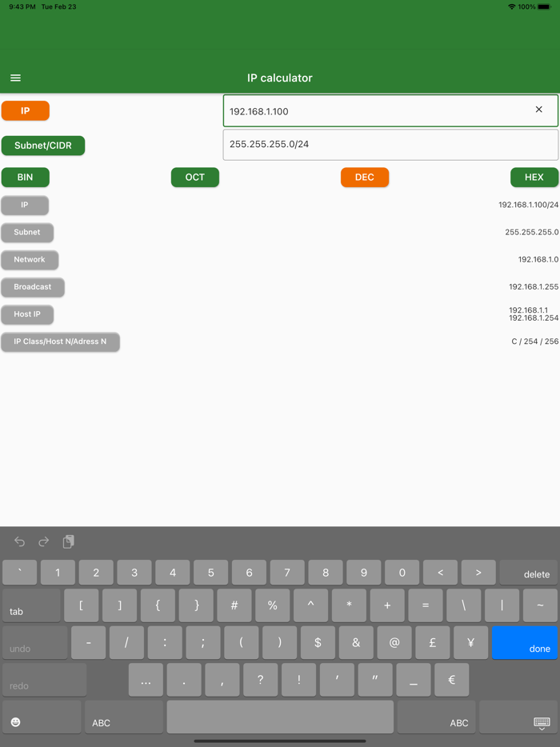Viewport: 560px width, 747px height.
Task: Tap the right ABC key
Action: click(437, 717)
